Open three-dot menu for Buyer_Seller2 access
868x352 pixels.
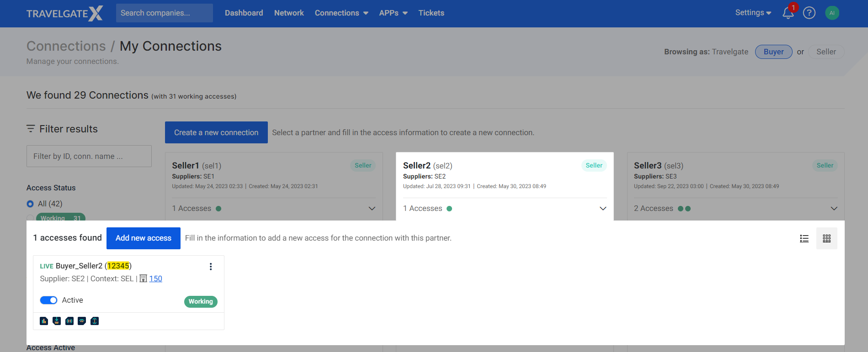211,267
